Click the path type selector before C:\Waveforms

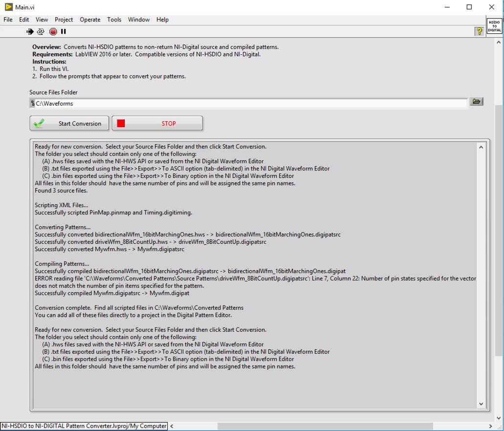pyautogui.click(x=33, y=104)
